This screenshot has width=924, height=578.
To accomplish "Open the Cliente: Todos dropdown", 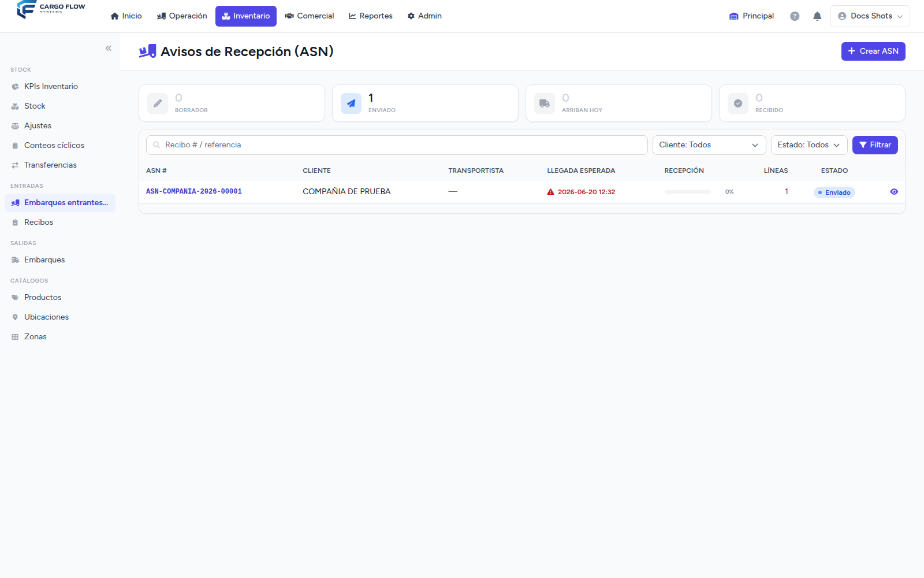I will (709, 145).
